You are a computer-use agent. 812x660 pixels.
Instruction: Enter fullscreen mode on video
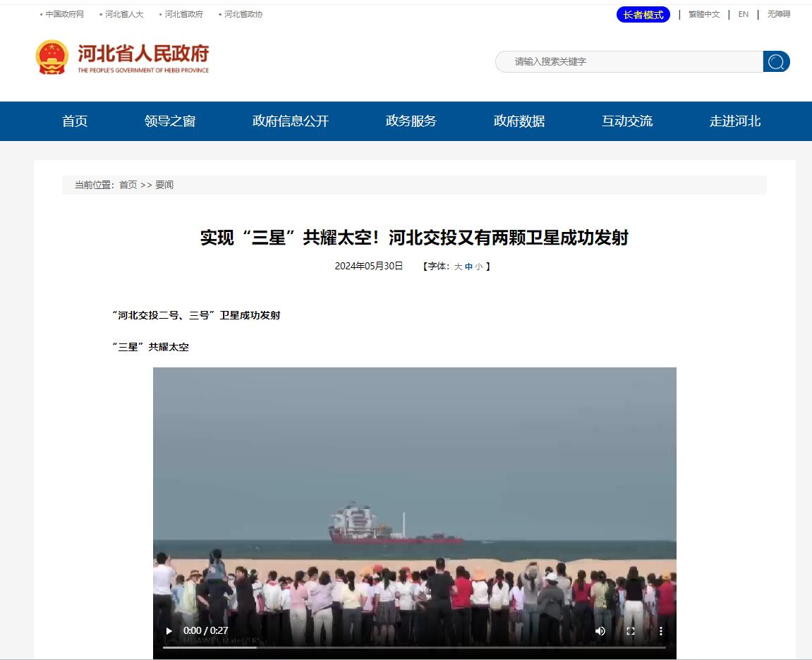tap(631, 630)
